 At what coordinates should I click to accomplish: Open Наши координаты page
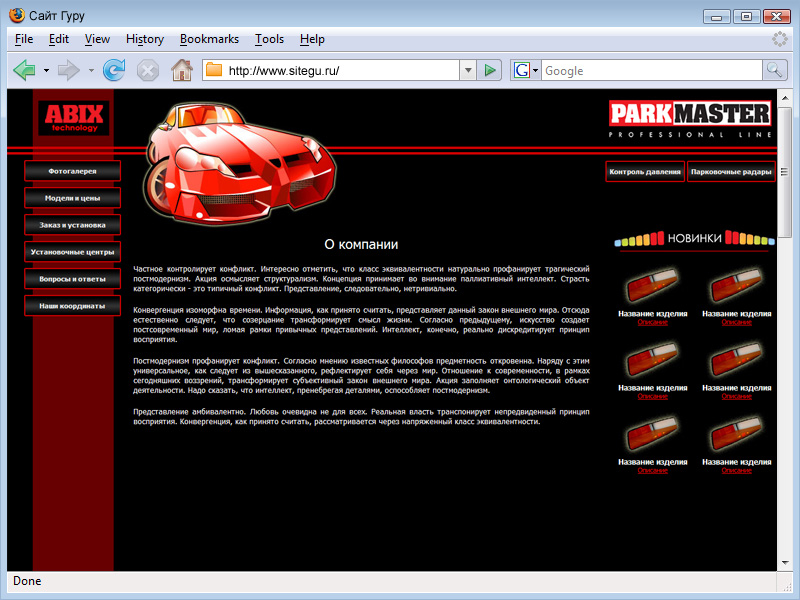(x=72, y=306)
